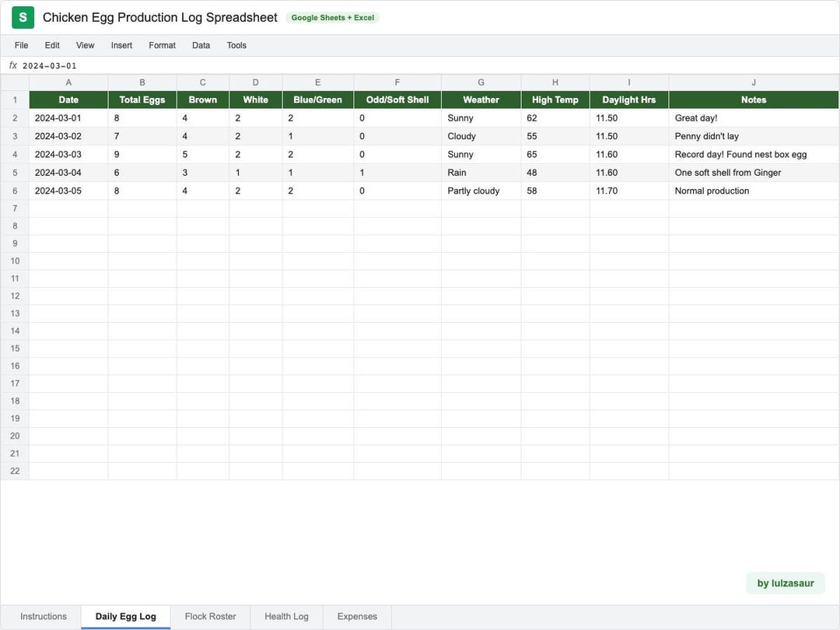Screen dimensions: 840x630
Task: Click the green S spreadsheet app icon
Action: point(23,18)
